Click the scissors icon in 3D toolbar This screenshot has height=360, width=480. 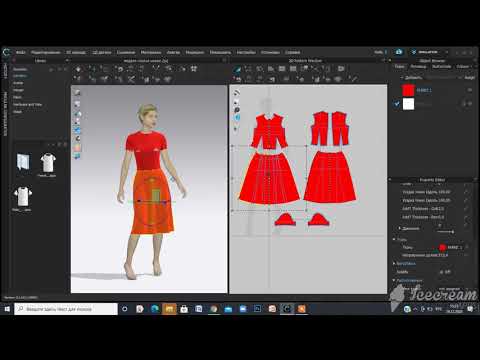[x=131, y=79]
